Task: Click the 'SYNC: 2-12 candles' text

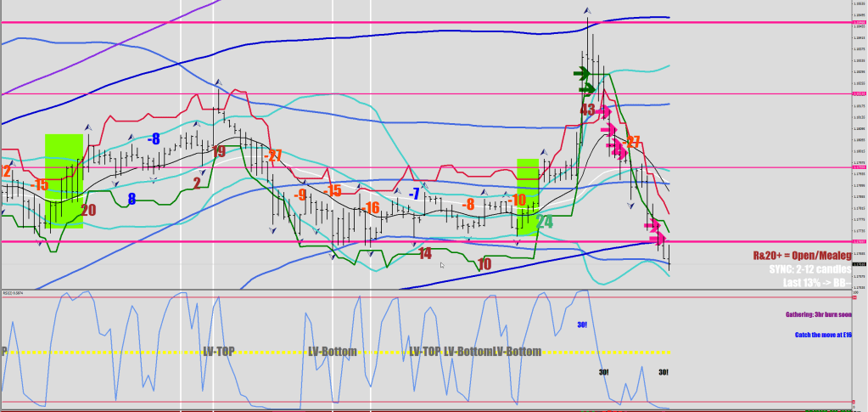Action: [809, 268]
